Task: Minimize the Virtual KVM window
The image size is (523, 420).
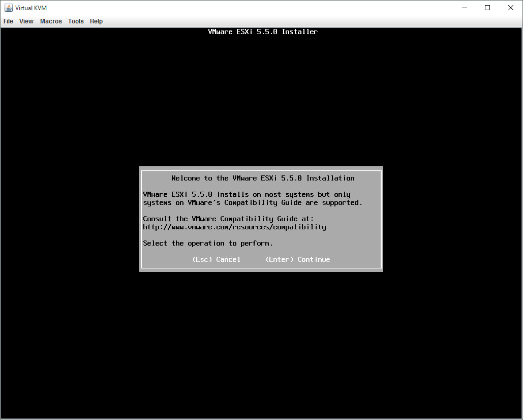Action: [x=465, y=8]
